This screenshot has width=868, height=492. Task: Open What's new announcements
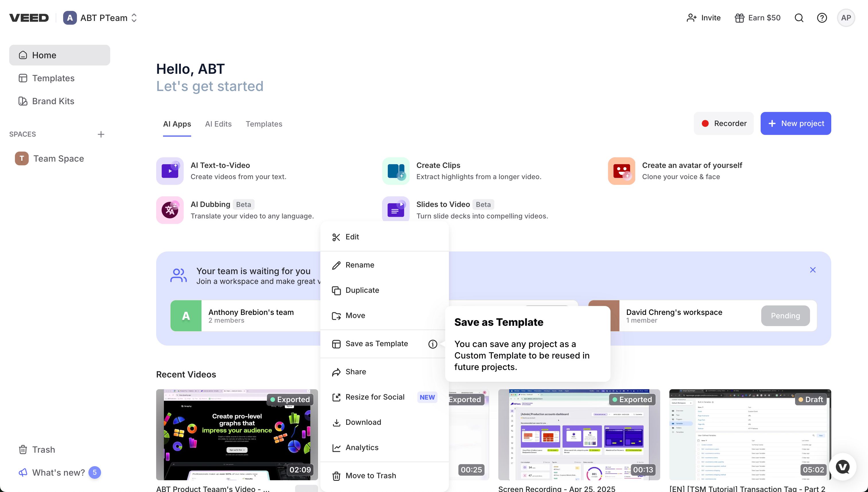pos(59,472)
